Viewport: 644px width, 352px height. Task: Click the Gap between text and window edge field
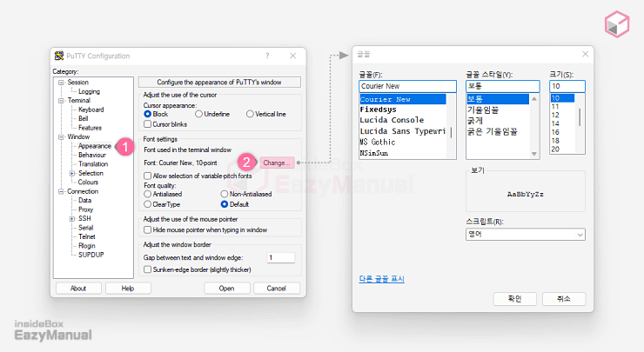pyautogui.click(x=281, y=257)
